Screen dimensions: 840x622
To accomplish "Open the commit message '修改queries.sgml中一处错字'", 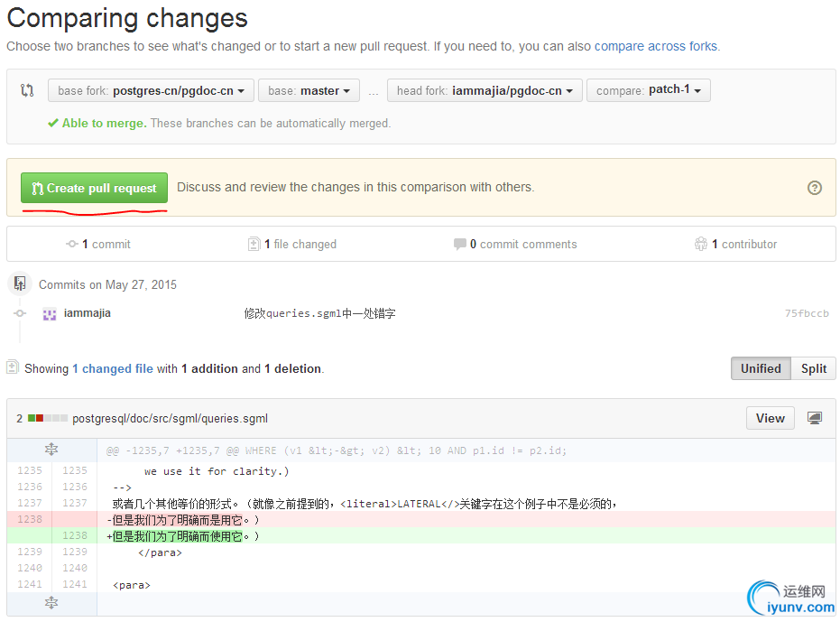I will (319, 313).
